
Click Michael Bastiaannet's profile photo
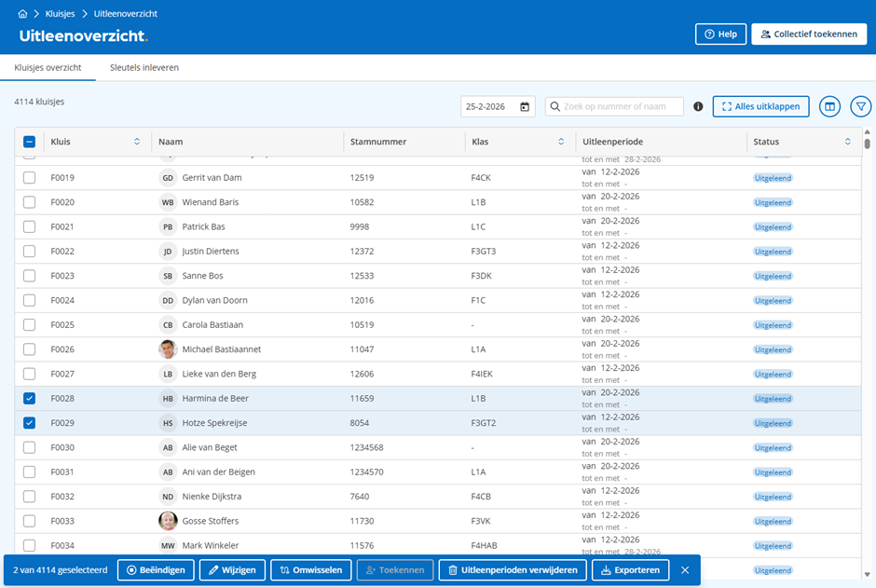coord(168,349)
